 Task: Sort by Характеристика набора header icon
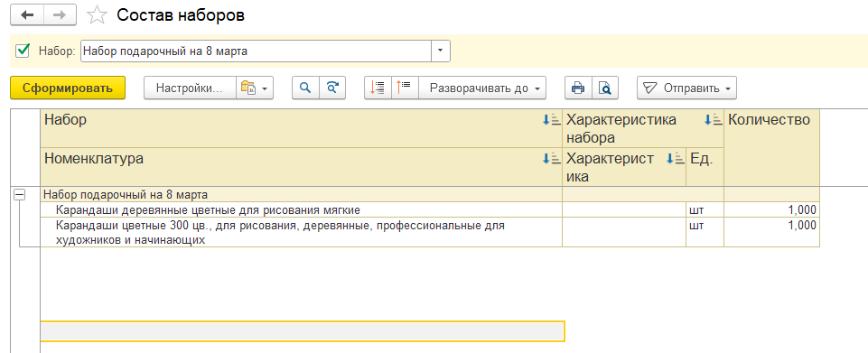[x=713, y=119]
